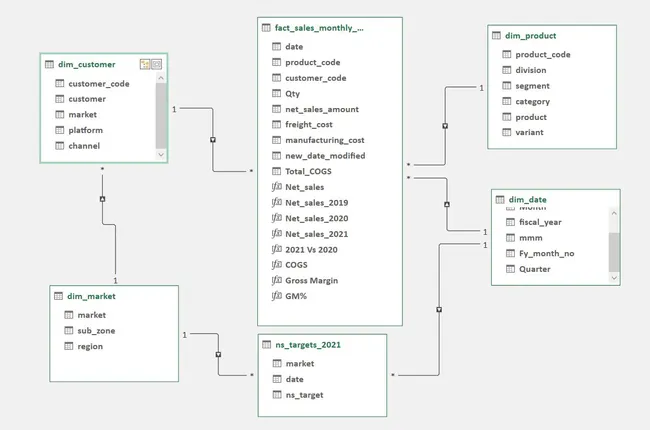
Task: Select the customer_code field in dim_customer
Action: tap(99, 84)
